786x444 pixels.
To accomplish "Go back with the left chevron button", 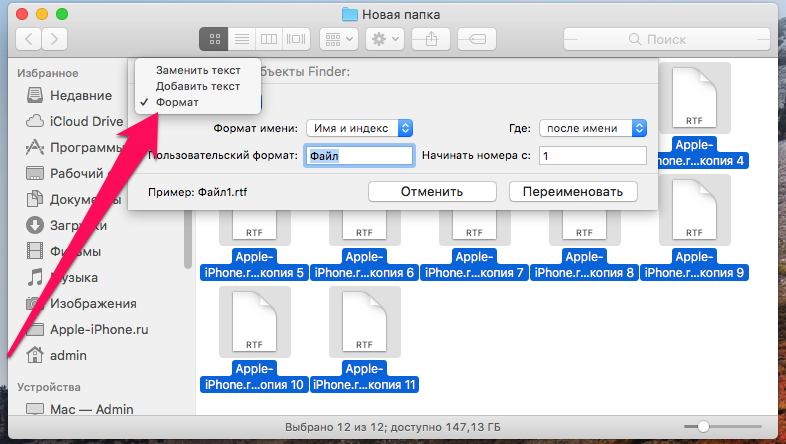I will 29,39.
